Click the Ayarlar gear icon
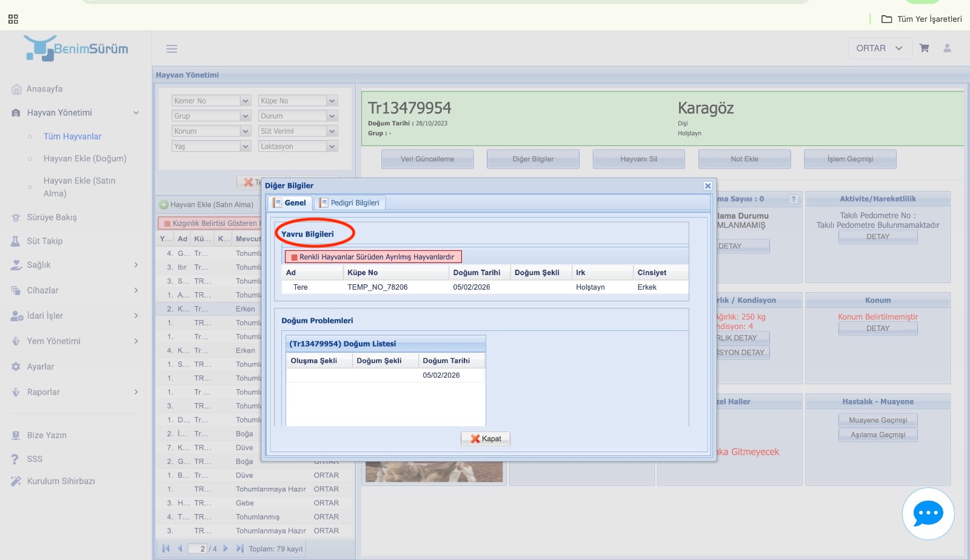 point(16,367)
